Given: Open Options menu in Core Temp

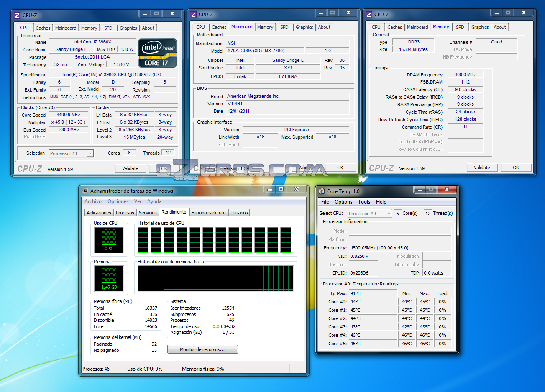Looking at the screenshot, I should coord(343,202).
